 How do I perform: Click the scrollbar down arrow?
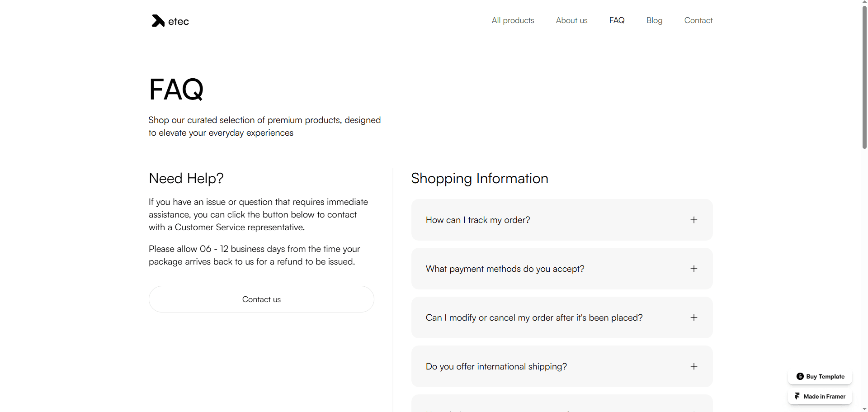(864, 409)
